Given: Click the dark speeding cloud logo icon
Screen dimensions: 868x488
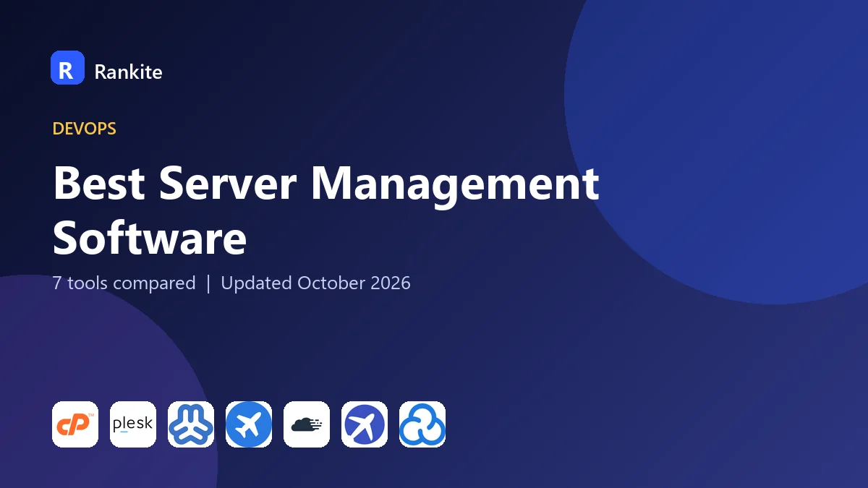Looking at the screenshot, I should (307, 424).
